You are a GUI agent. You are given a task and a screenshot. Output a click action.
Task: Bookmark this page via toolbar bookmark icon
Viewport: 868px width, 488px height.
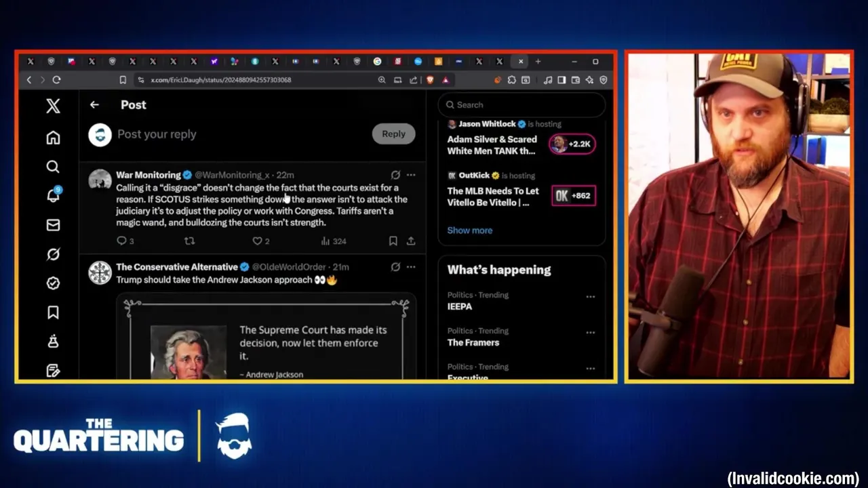123,80
